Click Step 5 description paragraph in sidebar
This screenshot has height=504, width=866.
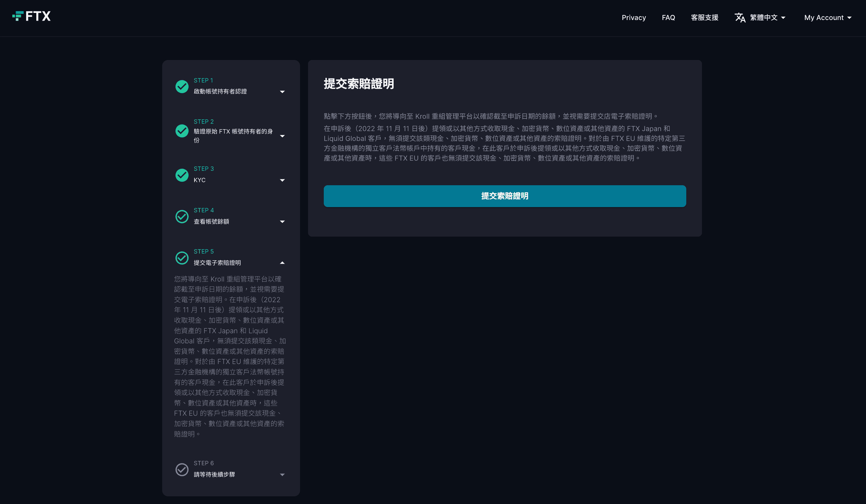(x=230, y=356)
